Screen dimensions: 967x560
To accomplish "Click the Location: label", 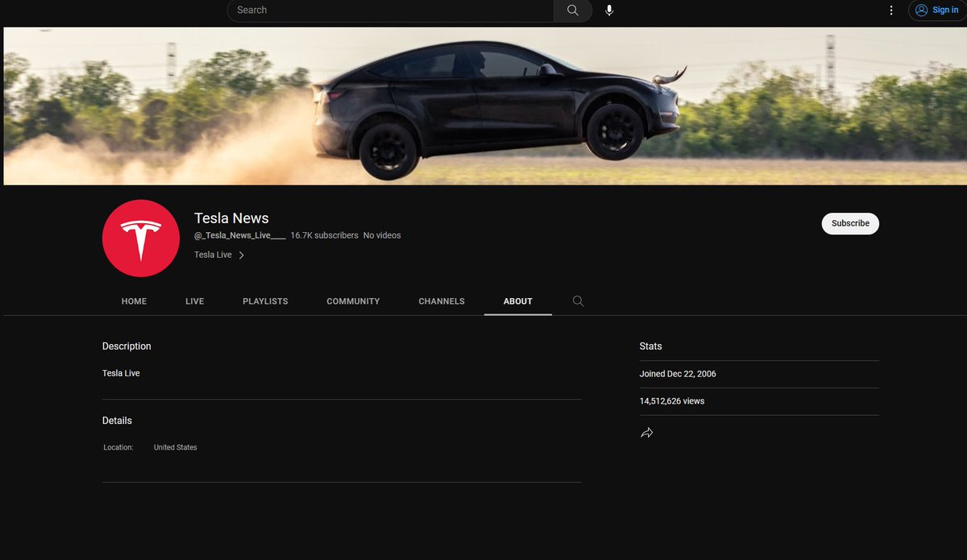I will click(118, 447).
